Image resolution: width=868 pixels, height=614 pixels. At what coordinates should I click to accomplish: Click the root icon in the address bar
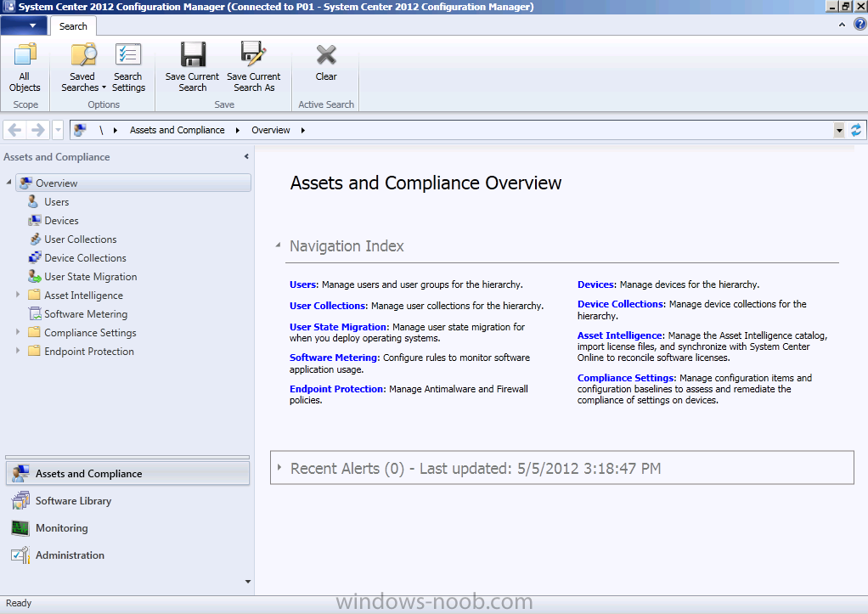point(81,130)
